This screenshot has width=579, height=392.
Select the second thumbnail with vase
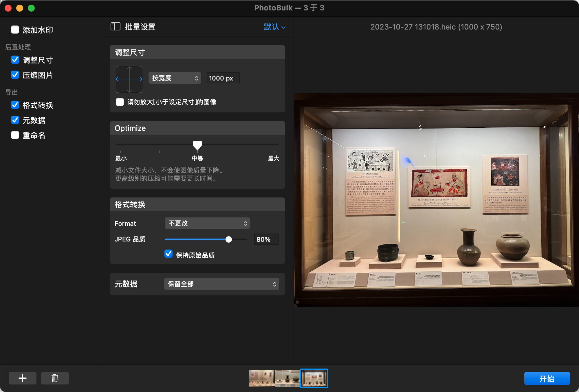pos(287,378)
